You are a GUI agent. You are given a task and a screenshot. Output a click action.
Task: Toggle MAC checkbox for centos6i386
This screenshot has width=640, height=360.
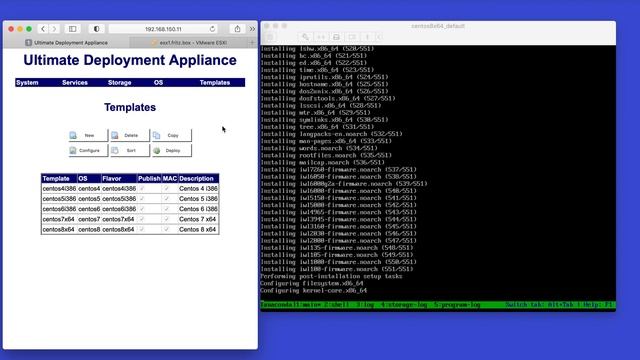[x=166, y=209]
